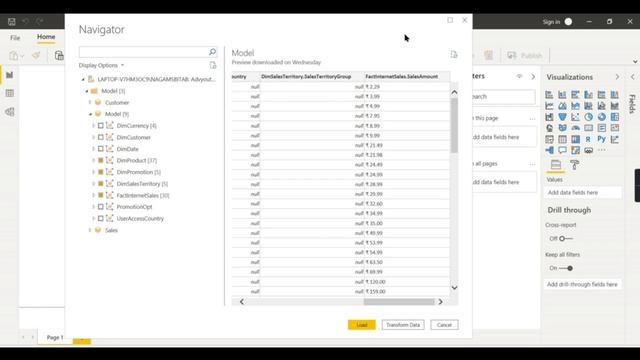Select the Card visual
The width and height of the screenshot is (640, 360).
click(x=589, y=128)
